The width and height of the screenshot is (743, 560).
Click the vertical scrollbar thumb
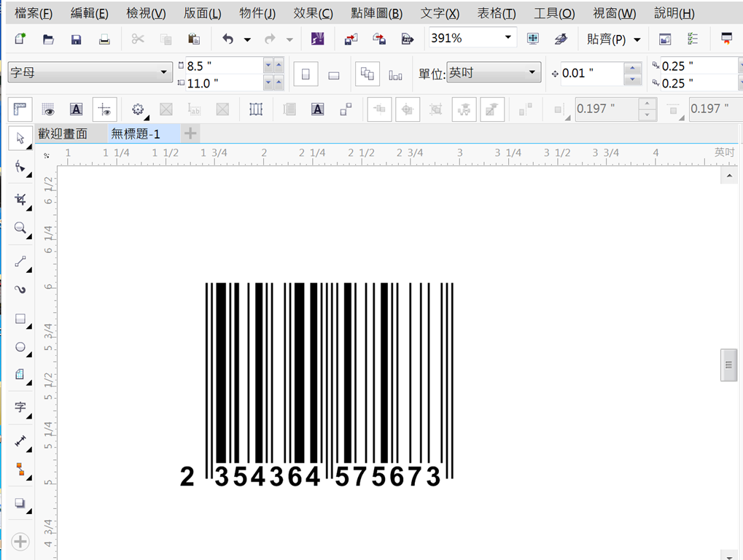click(x=729, y=365)
